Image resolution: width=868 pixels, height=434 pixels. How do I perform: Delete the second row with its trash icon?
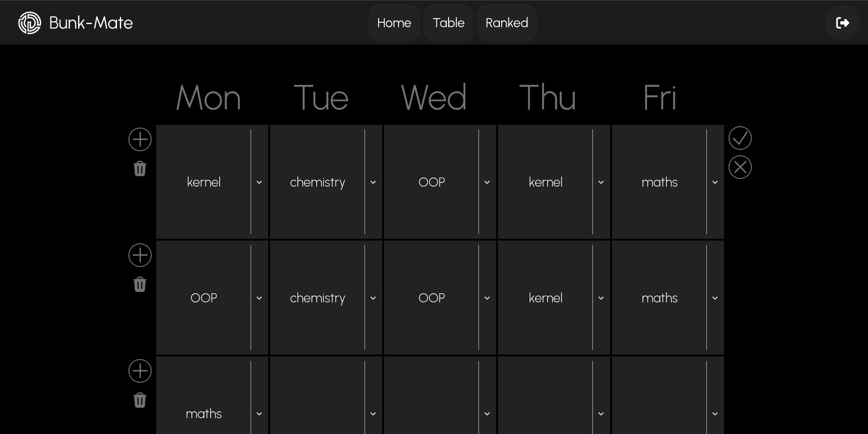tap(140, 284)
